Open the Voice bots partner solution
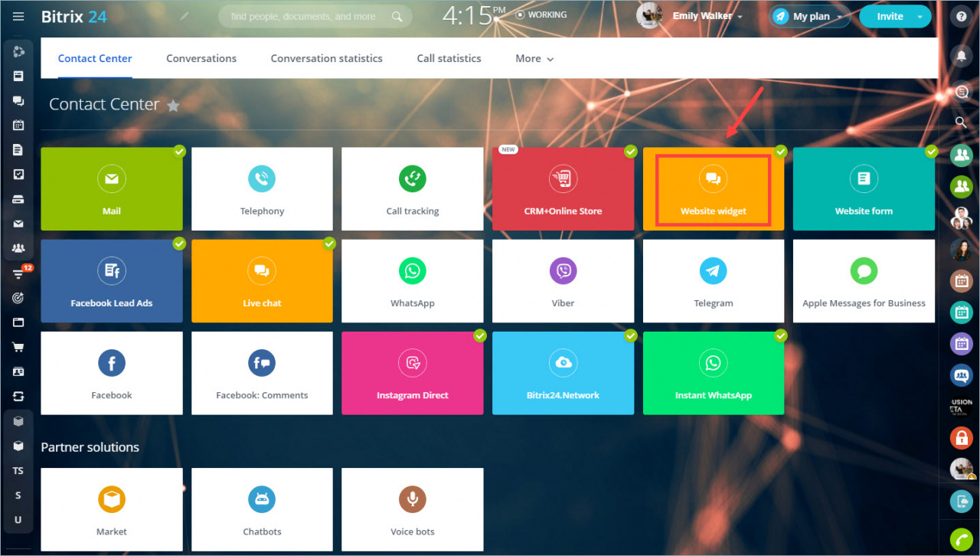 coord(413,509)
